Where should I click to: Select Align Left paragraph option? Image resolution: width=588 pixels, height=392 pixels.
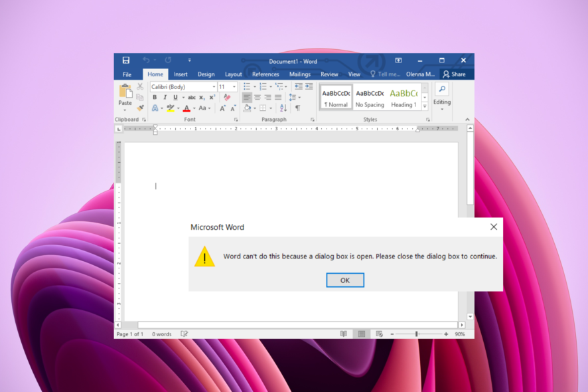(247, 98)
